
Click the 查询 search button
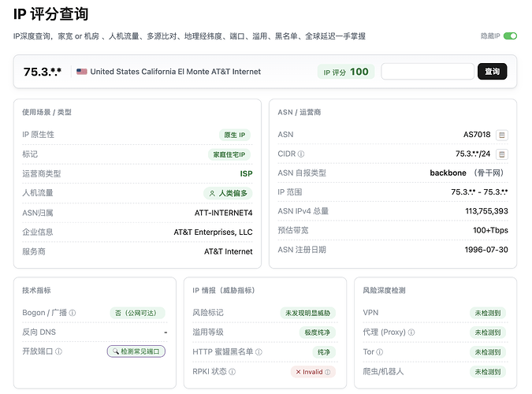coord(492,72)
